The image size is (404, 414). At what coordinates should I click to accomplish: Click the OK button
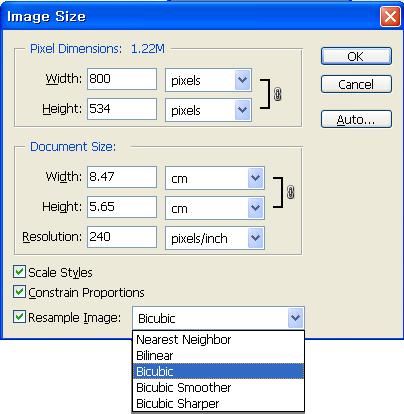pos(356,56)
